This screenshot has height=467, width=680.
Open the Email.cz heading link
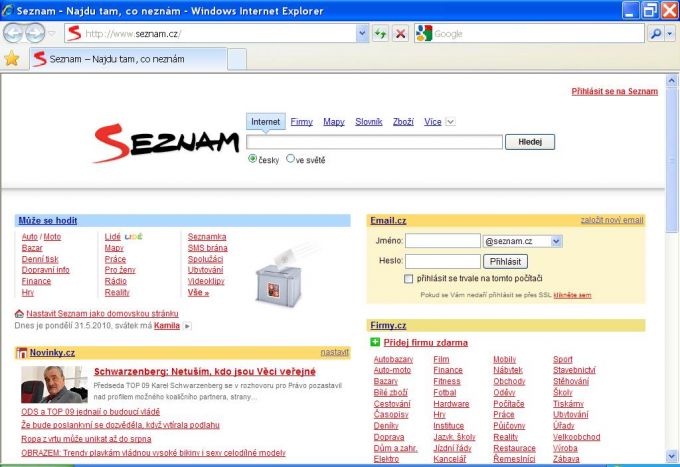388,220
